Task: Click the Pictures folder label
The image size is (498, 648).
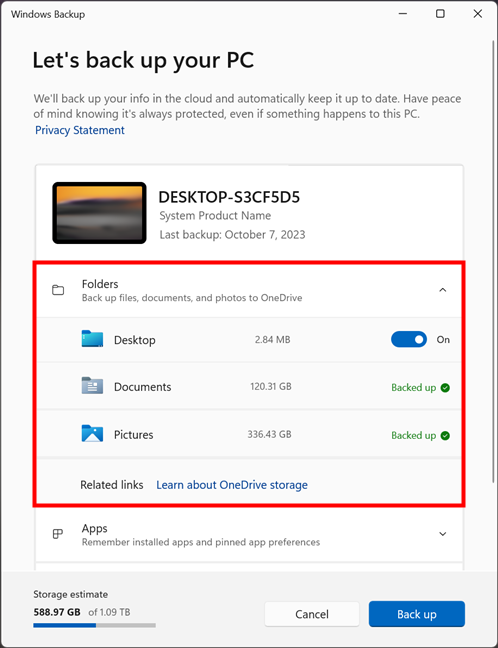Action: point(133,435)
